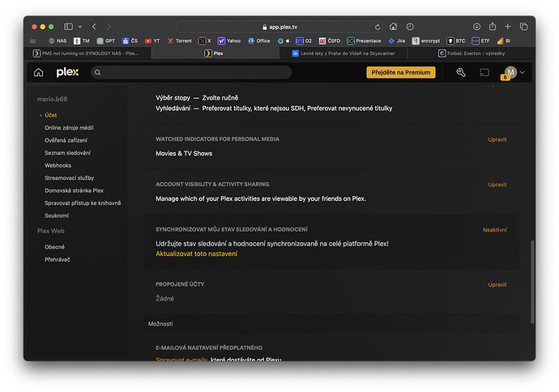The width and height of the screenshot is (559, 392).
Task: Expand the account menu chevron by avatar
Action: click(523, 72)
